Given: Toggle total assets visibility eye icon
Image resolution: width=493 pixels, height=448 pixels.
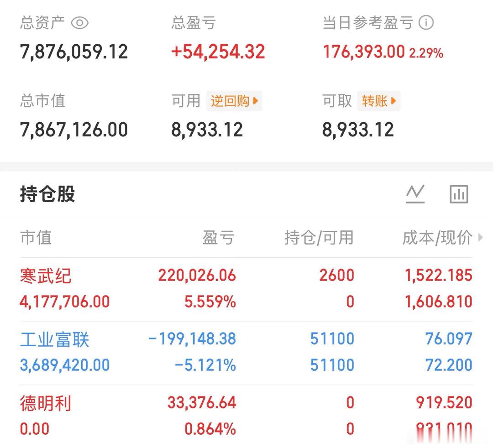Looking at the screenshot, I should (x=79, y=23).
